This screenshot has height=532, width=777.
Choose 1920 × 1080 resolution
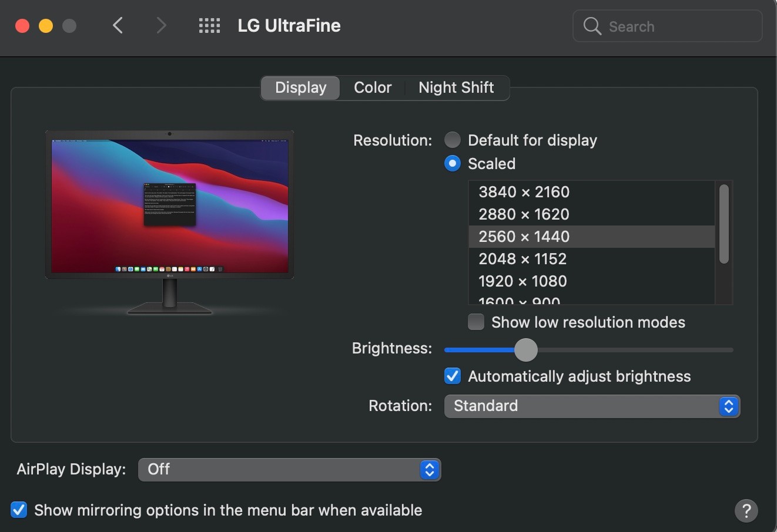[x=591, y=281]
